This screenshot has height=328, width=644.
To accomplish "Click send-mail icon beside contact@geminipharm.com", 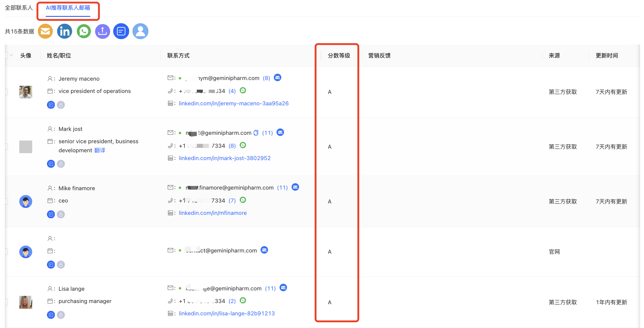I will [x=264, y=250].
